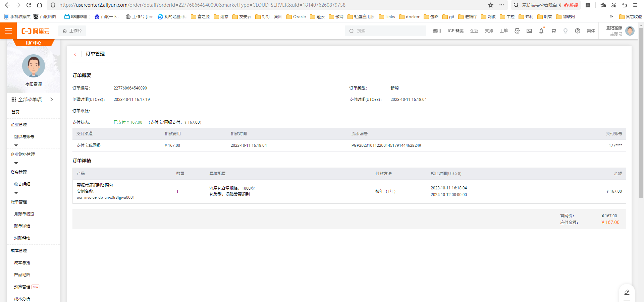Open the git bookmark folder

pos(448,17)
